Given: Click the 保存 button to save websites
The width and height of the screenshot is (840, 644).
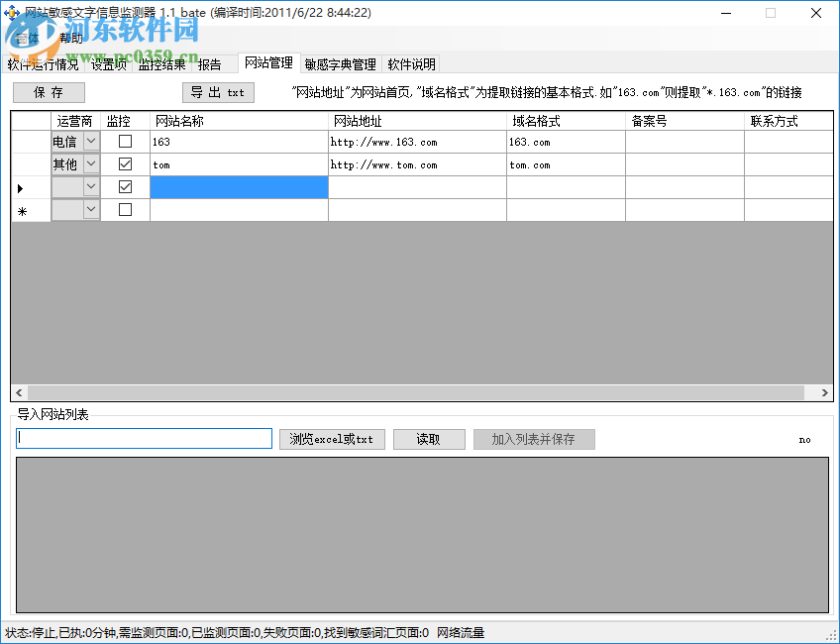Looking at the screenshot, I should (x=48, y=92).
